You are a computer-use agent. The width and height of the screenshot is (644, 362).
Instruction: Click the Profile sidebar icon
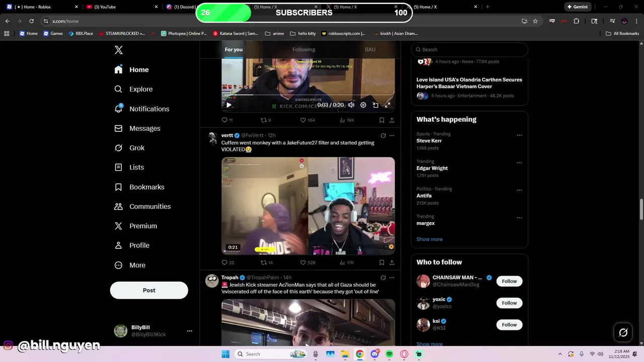pyautogui.click(x=119, y=245)
